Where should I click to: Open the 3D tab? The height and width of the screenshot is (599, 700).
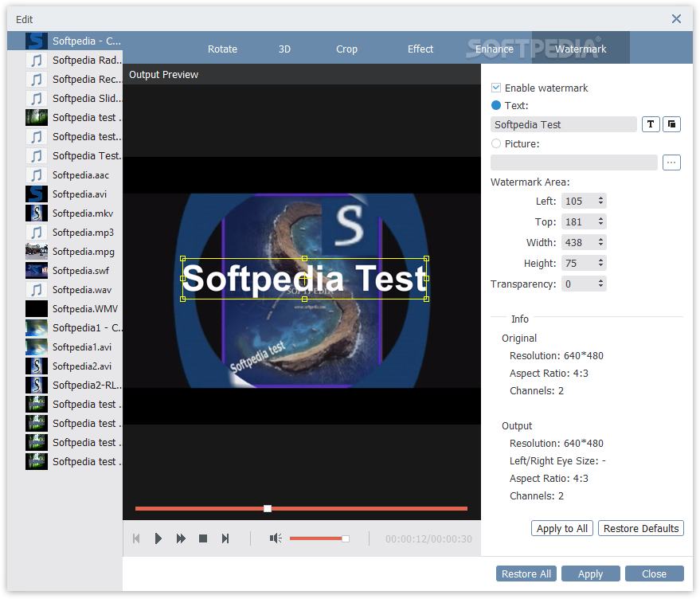284,49
